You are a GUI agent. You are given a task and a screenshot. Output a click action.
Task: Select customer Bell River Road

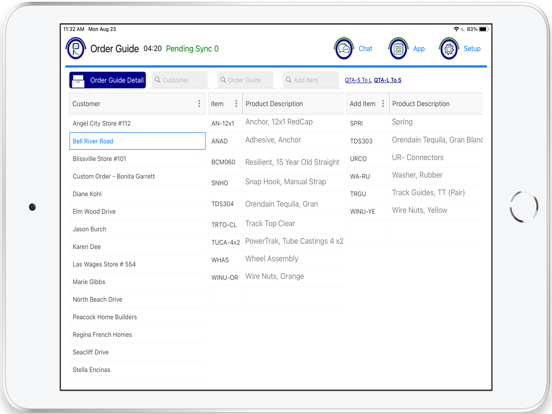tap(137, 141)
